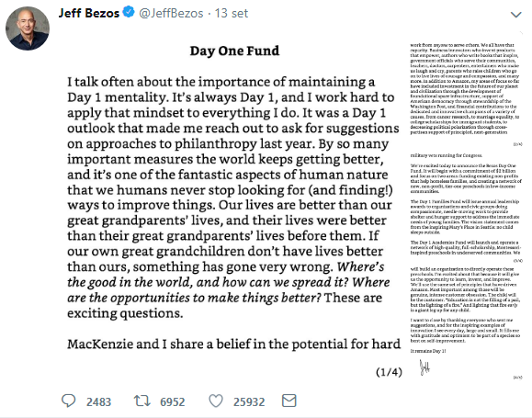The width and height of the screenshot is (532, 418).
Task: Open Jeff Bezos's profile photo avatar
Action: [x=28, y=28]
